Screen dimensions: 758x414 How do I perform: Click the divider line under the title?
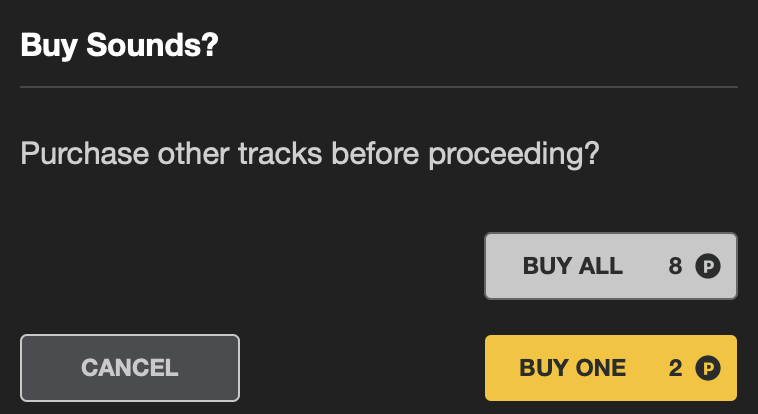(379, 87)
